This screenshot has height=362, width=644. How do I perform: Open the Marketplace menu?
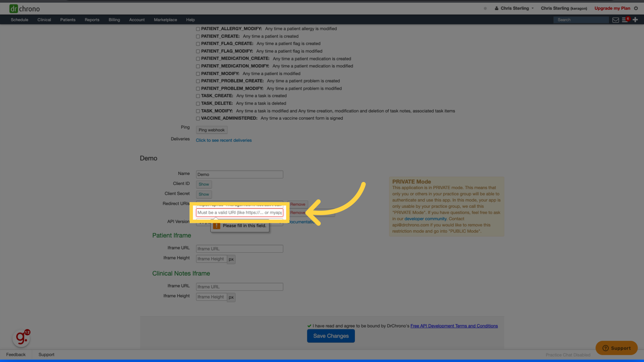[165, 20]
